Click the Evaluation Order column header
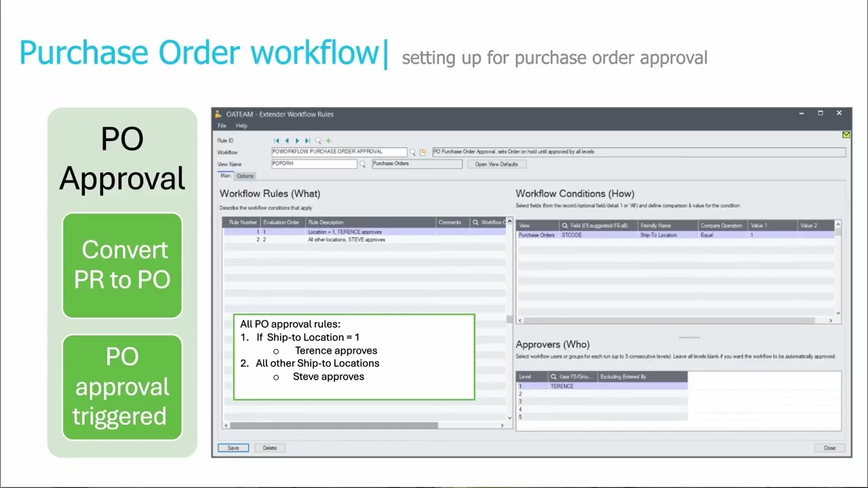 283,222
